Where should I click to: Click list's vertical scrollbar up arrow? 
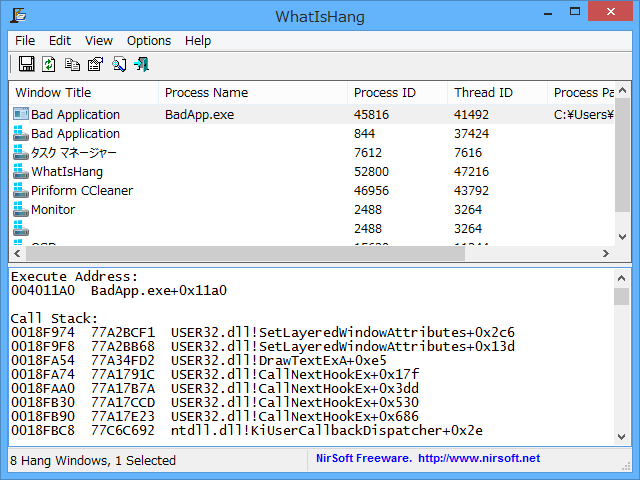(622, 90)
